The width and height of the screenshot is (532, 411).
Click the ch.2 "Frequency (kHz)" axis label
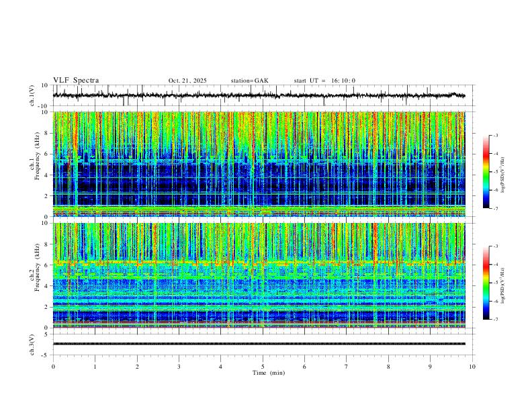point(38,267)
